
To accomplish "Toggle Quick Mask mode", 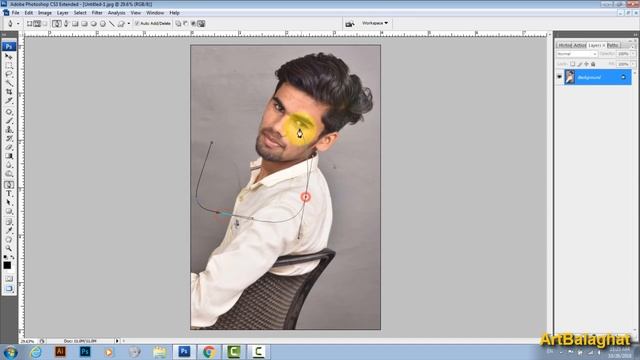I will 9,278.
